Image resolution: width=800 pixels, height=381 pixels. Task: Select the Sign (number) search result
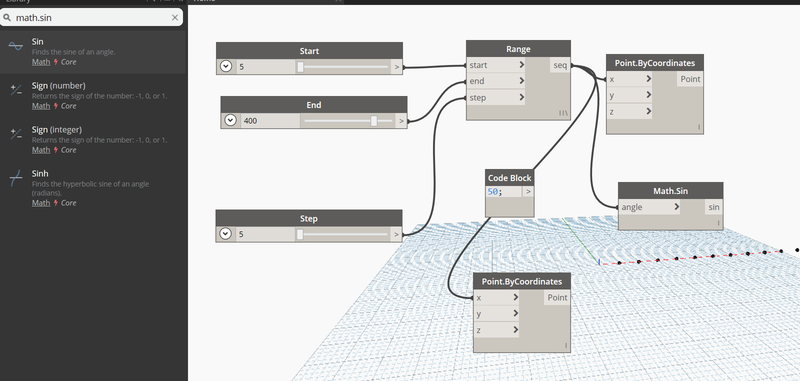tap(93, 96)
